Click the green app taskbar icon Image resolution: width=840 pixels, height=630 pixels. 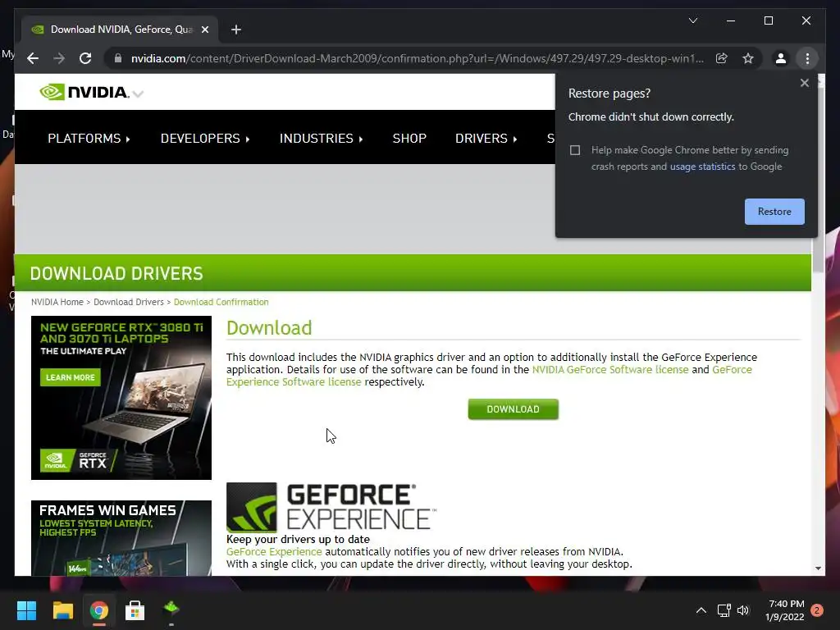pos(171,609)
